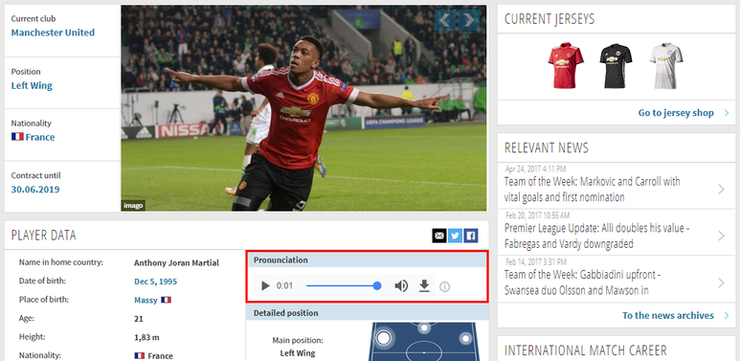The height and width of the screenshot is (361, 740).
Task: Open the Go to jersey shop link
Action: [x=676, y=113]
